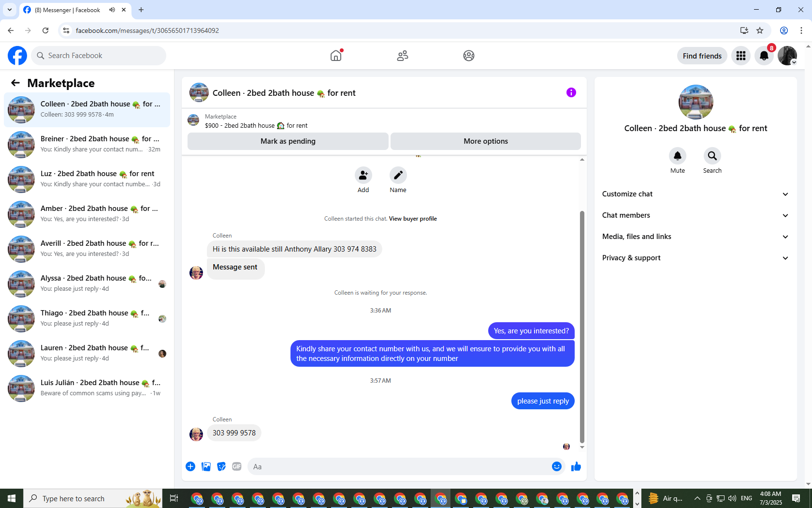
Task: Open the taskbar volume icon
Action: [732, 498]
